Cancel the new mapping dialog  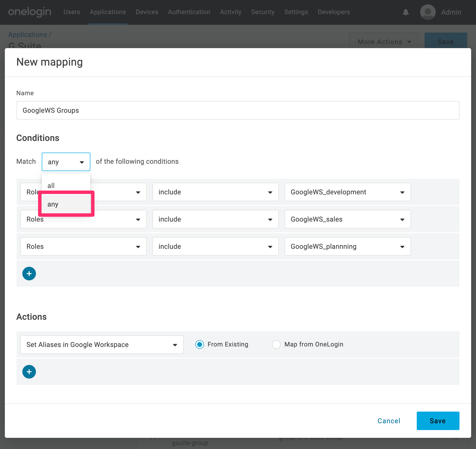389,421
